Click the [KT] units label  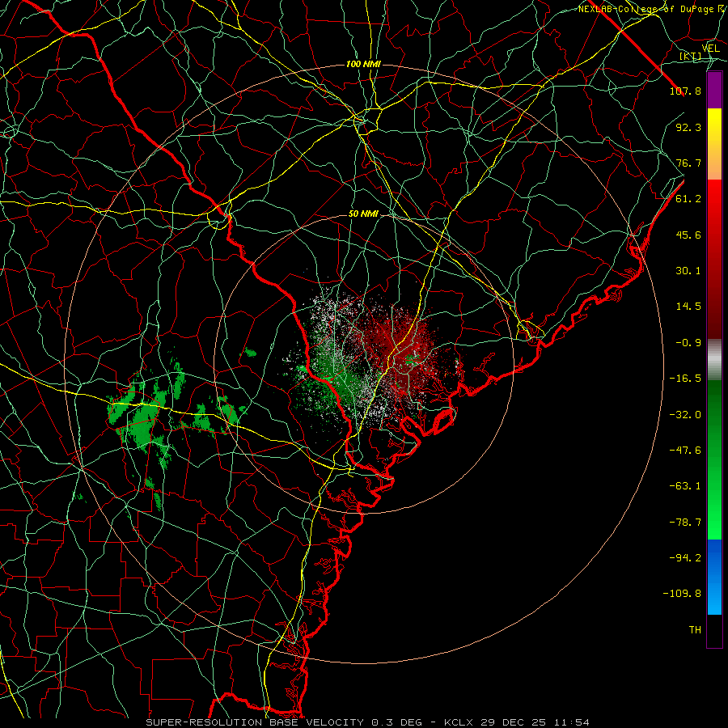pyautogui.click(x=691, y=56)
